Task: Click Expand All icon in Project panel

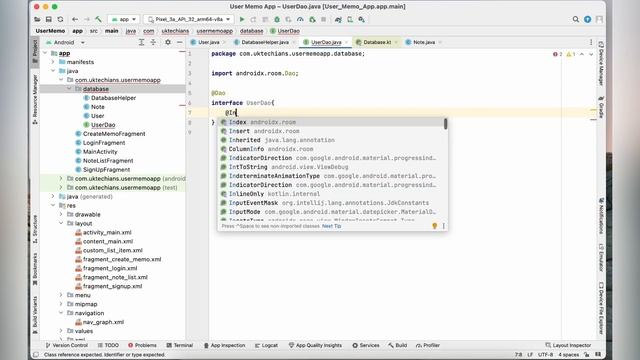Action: pyautogui.click(x=141, y=42)
